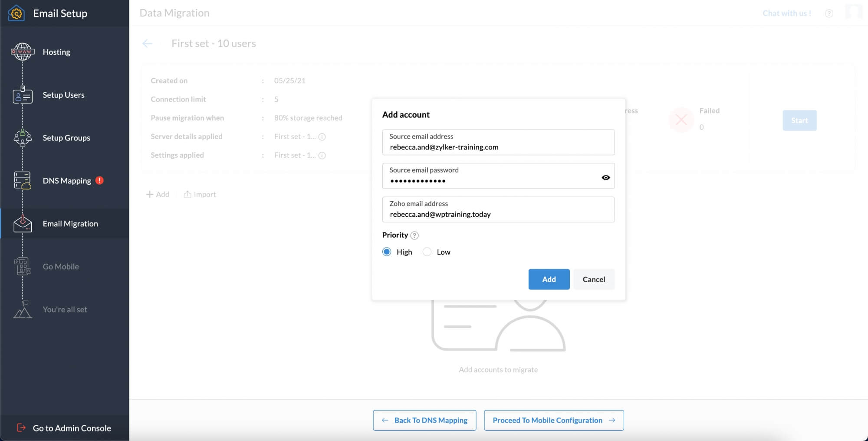Select Low priority for migration
This screenshot has height=441, width=868.
click(x=427, y=252)
